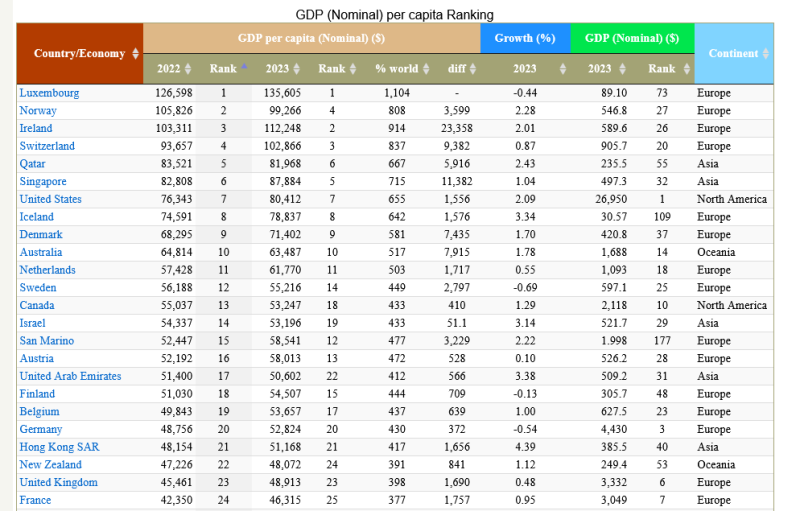Click the GDP (Nominal) ($) header

[x=632, y=38]
